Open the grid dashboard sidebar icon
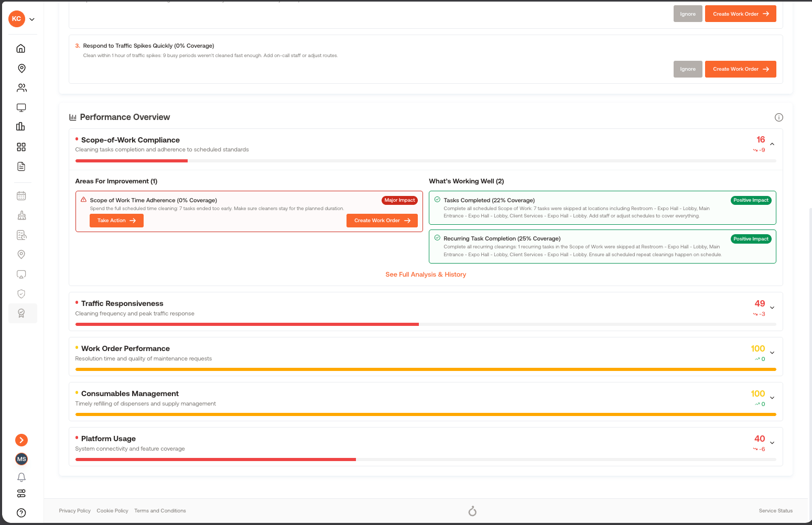 point(21,147)
